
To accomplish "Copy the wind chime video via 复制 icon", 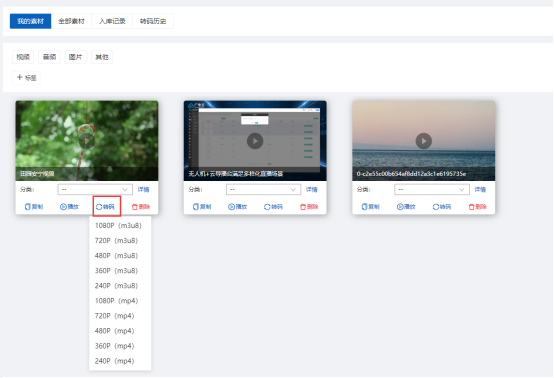I will pos(34,207).
